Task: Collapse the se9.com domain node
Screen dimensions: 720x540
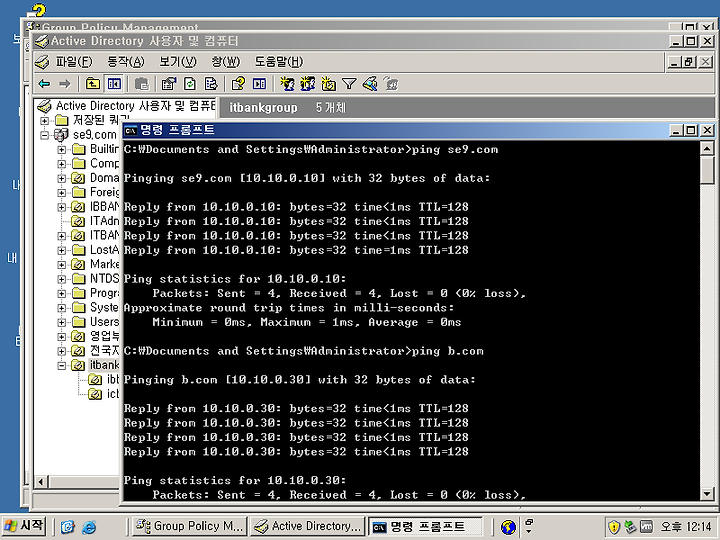Action: pyautogui.click(x=45, y=135)
